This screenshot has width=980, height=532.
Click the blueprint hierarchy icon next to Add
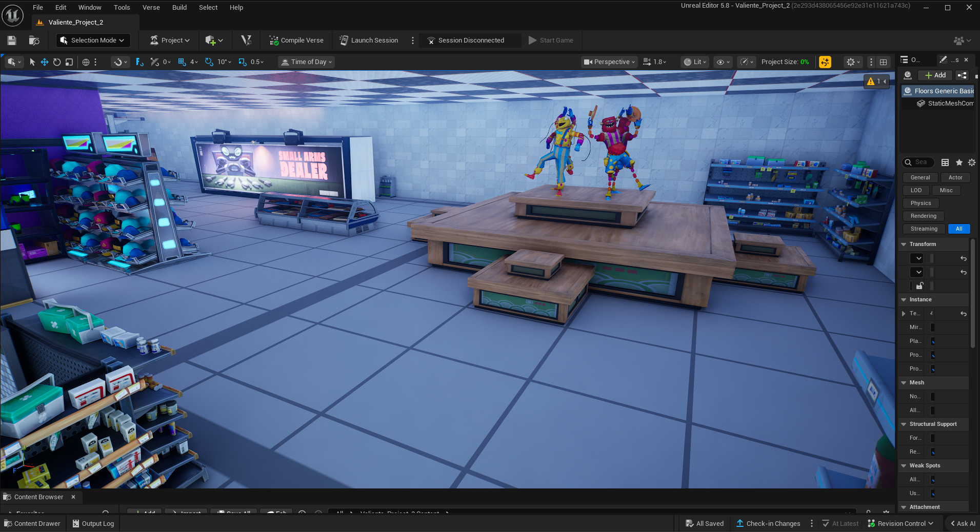[x=962, y=75]
